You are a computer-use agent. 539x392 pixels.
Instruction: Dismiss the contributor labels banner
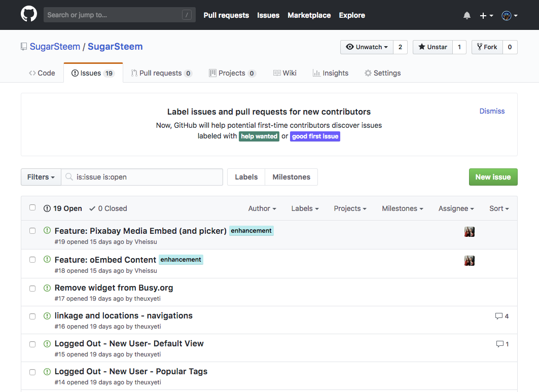[492, 111]
